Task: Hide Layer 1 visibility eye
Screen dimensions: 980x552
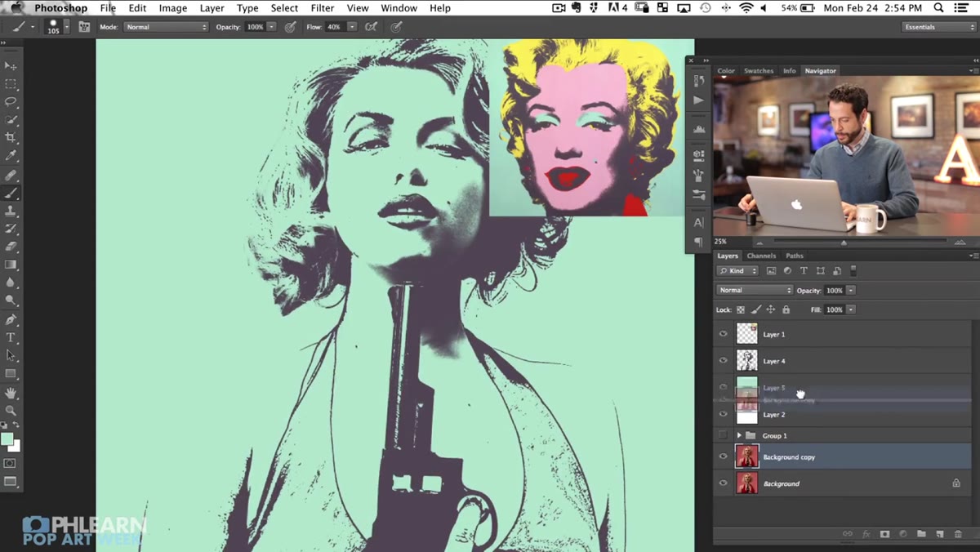Action: (723, 334)
